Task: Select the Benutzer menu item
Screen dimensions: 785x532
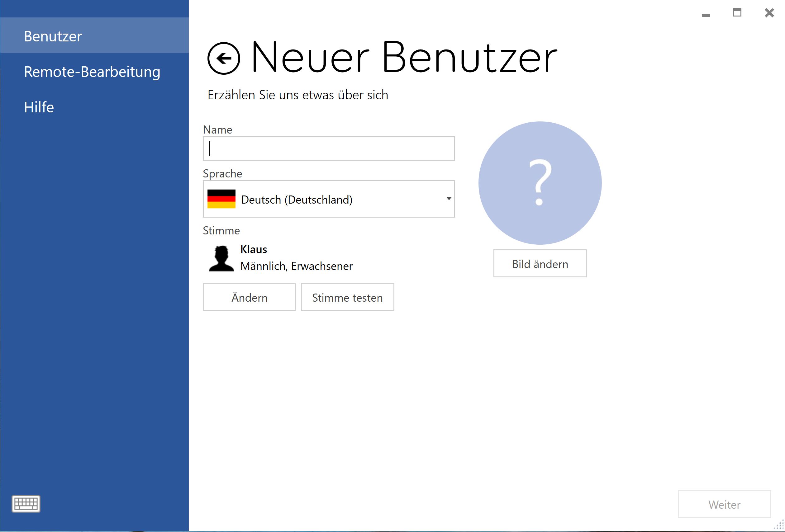Action: [53, 36]
